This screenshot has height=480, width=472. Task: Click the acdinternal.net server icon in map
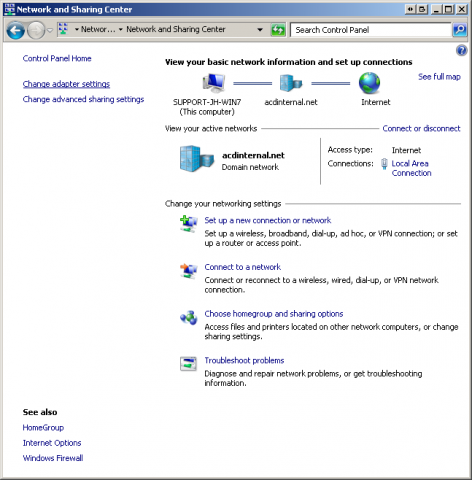click(x=291, y=83)
